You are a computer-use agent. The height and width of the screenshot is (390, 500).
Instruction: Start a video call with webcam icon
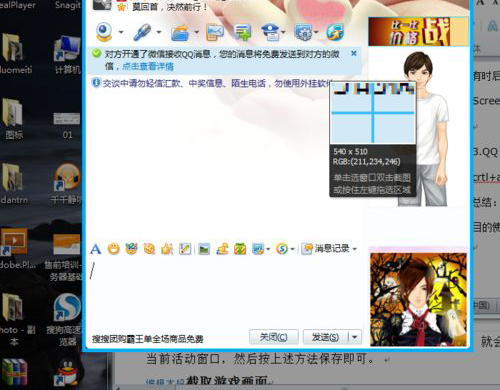coord(104,32)
